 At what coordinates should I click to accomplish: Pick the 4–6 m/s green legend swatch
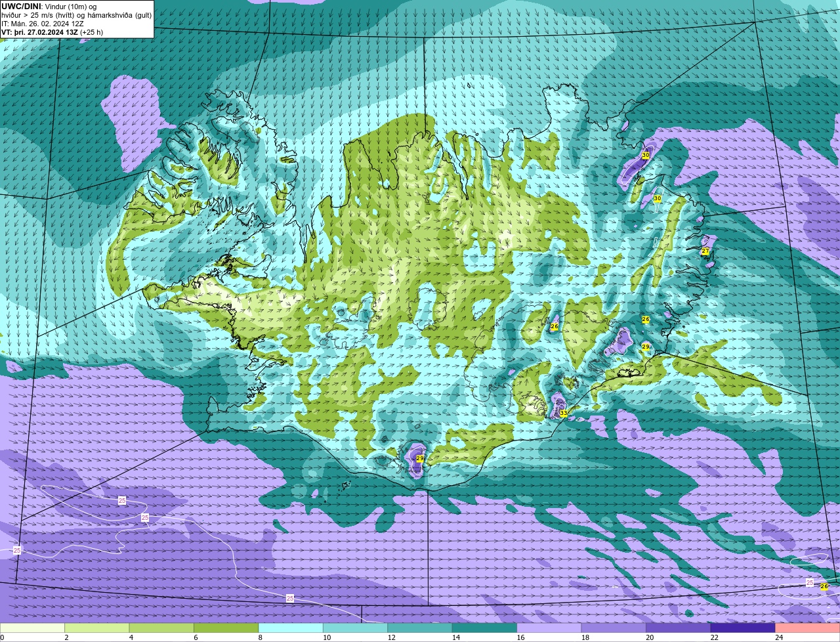[161, 628]
